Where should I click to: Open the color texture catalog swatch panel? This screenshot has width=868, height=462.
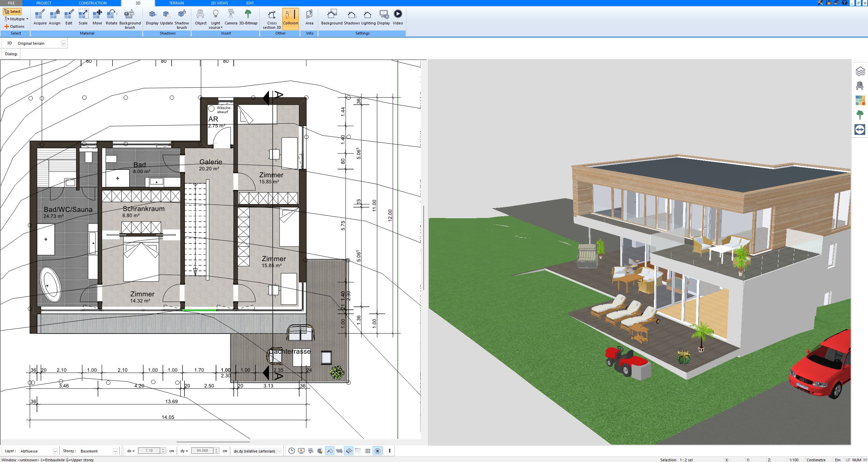pos(860,100)
